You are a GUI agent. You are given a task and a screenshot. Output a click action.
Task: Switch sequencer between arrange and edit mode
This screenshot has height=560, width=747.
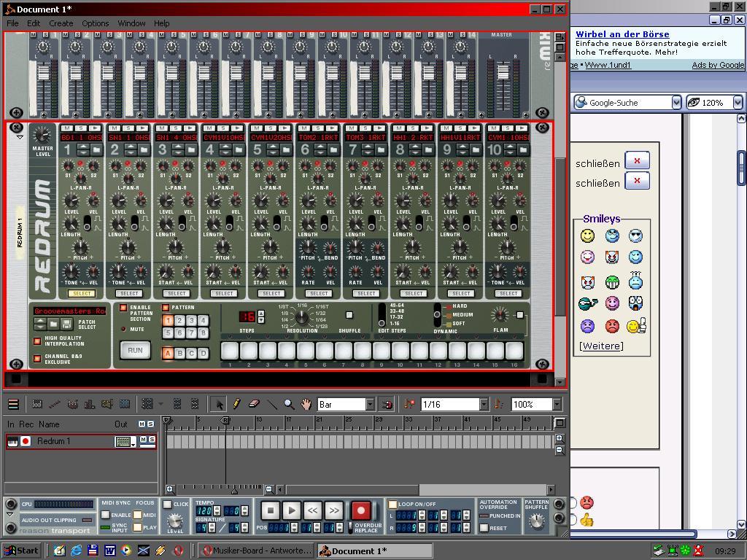pos(13,404)
